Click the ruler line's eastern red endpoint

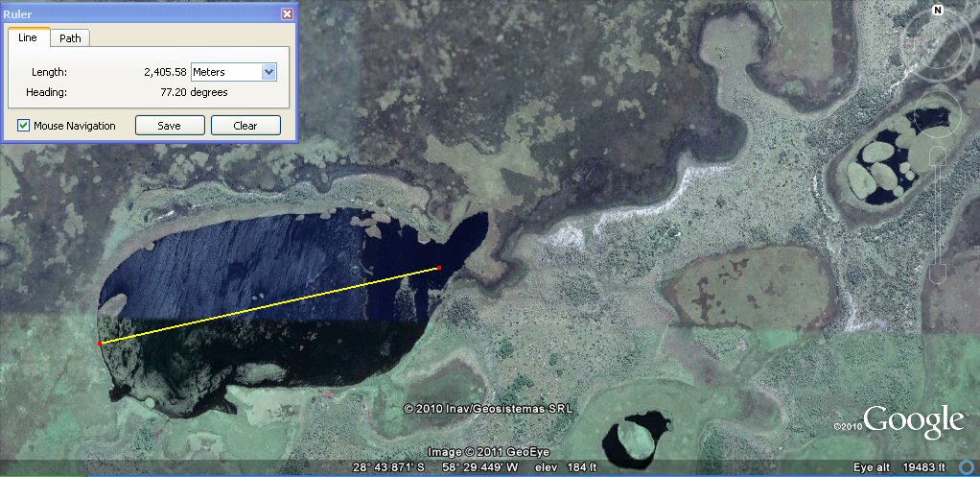(x=439, y=268)
